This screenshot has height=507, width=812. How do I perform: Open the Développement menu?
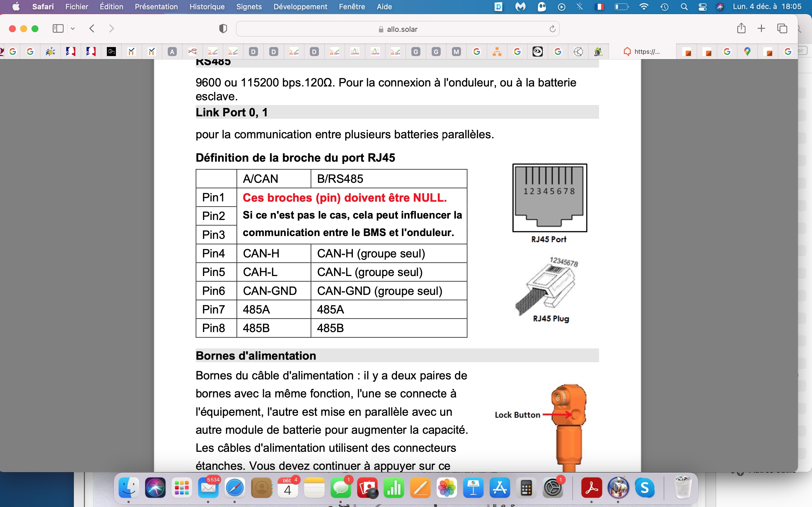coord(300,7)
